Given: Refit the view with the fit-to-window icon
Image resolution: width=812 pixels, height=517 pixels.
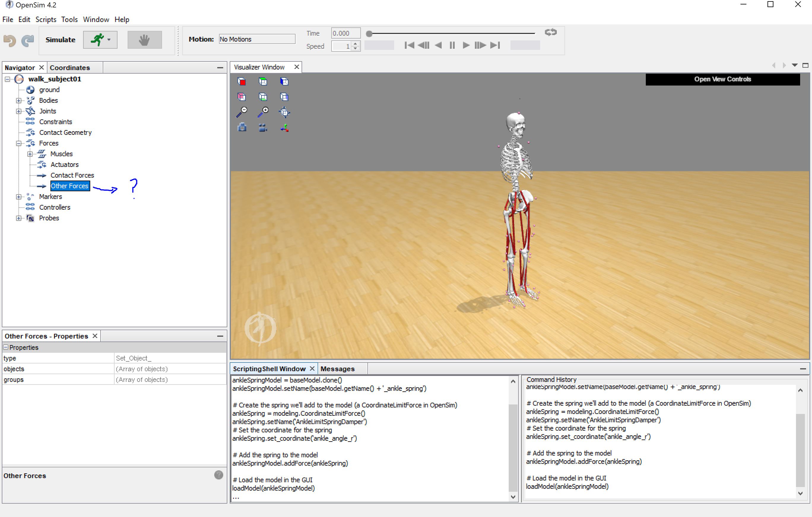Looking at the screenshot, I should pyautogui.click(x=284, y=112).
